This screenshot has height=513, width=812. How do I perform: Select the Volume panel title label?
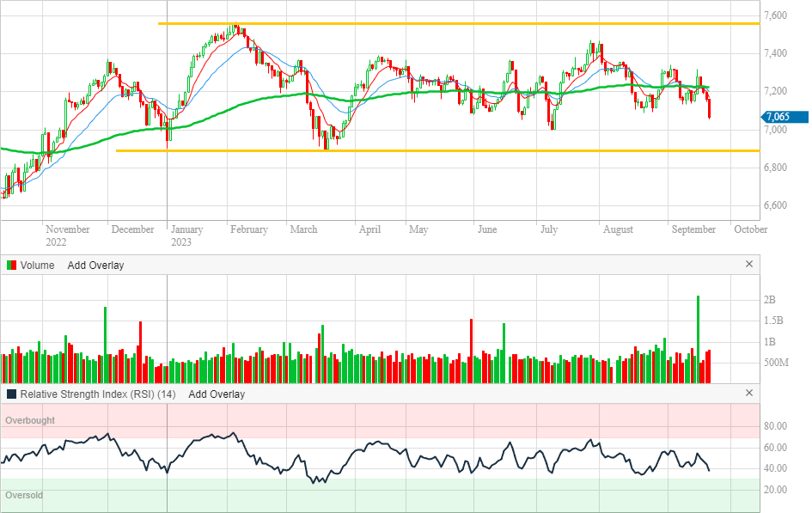click(37, 266)
